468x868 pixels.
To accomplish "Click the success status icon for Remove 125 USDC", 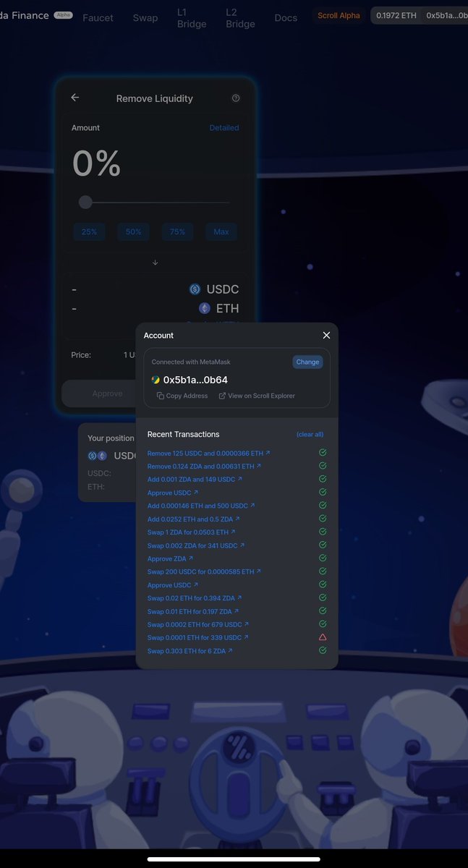I will coord(323,453).
